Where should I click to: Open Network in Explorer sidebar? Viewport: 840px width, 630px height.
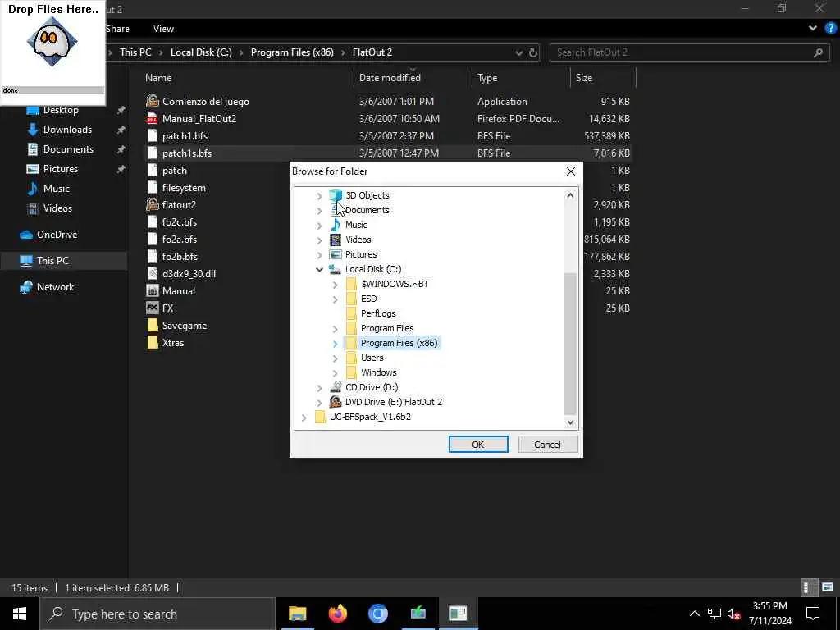(x=55, y=286)
